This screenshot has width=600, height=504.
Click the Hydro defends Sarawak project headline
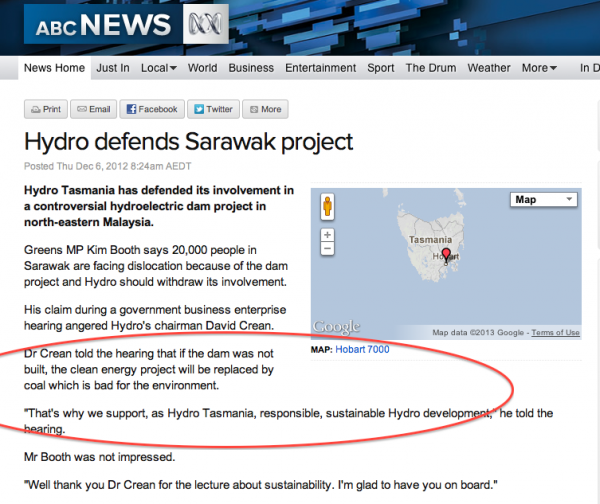tap(188, 142)
